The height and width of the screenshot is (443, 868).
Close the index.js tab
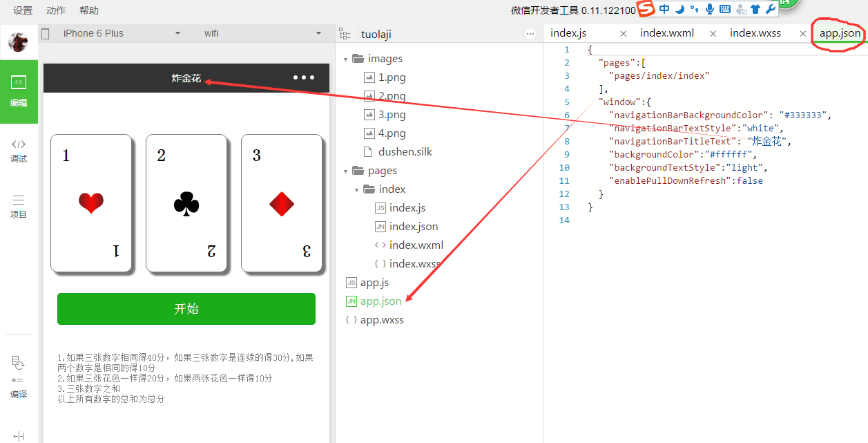pyautogui.click(x=624, y=34)
